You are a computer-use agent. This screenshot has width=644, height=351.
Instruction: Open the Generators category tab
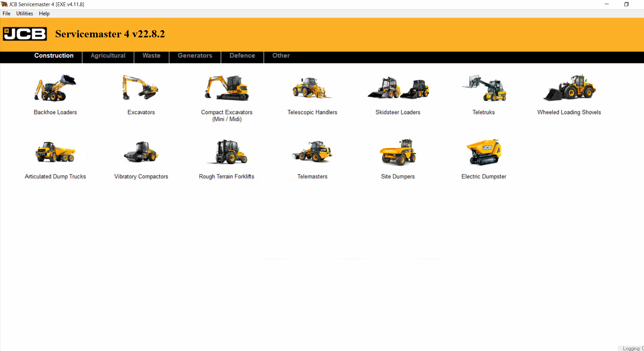pos(195,56)
